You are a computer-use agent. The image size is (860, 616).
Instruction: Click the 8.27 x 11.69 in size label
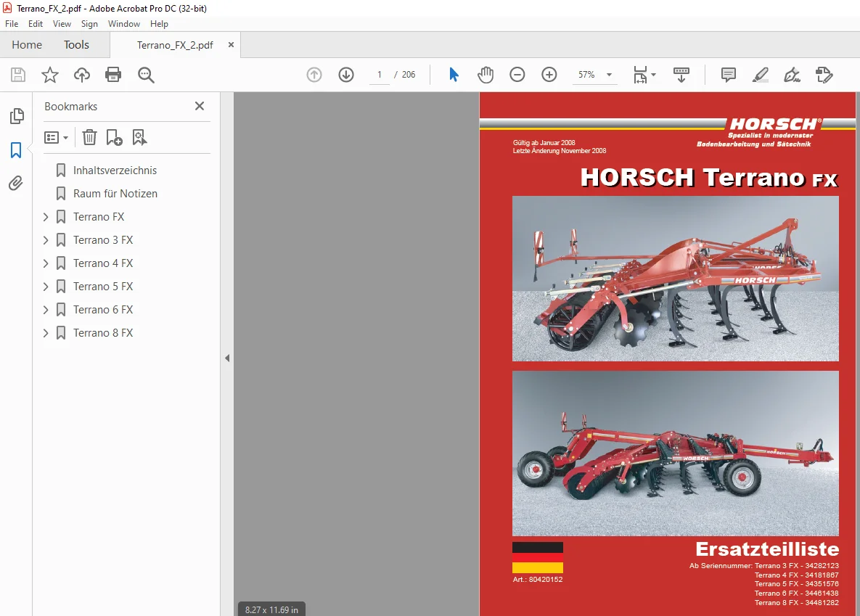271,609
